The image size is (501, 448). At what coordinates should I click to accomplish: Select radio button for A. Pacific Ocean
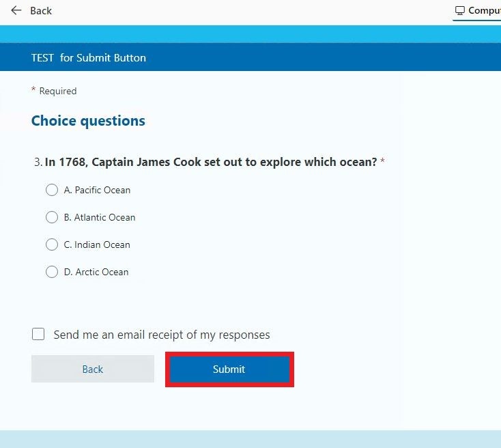tap(52, 190)
